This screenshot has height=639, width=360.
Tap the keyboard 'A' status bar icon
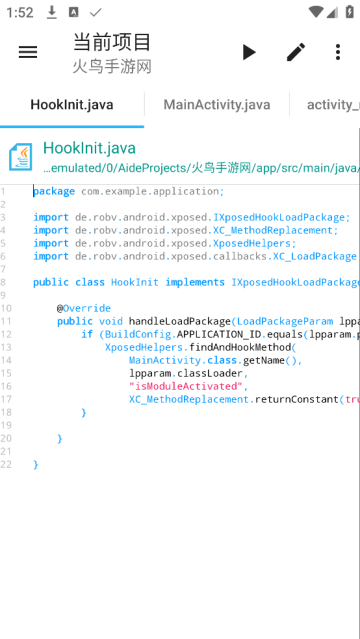click(73, 12)
